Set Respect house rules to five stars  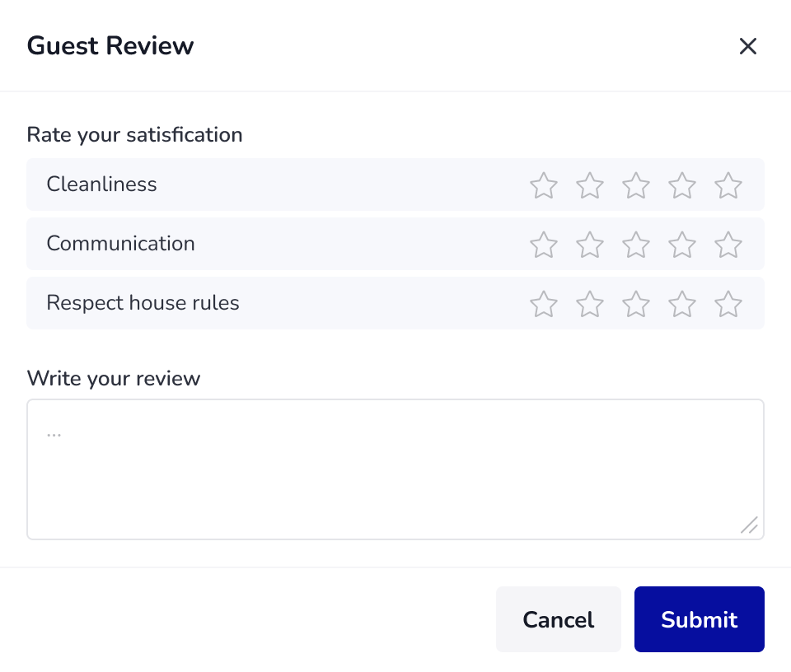pyautogui.click(x=728, y=304)
